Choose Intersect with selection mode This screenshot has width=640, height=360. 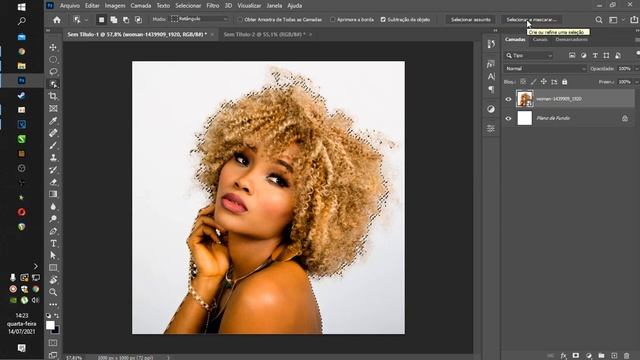click(x=138, y=20)
